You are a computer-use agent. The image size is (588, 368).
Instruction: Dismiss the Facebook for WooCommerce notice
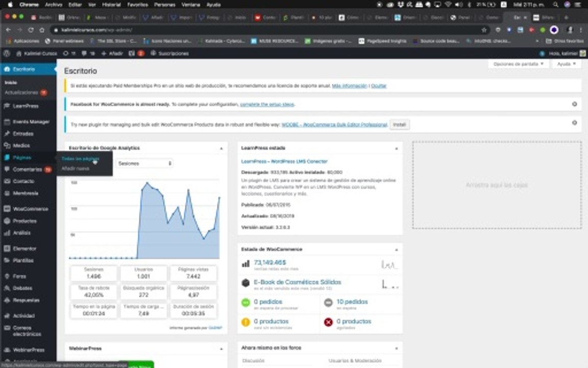(574, 104)
